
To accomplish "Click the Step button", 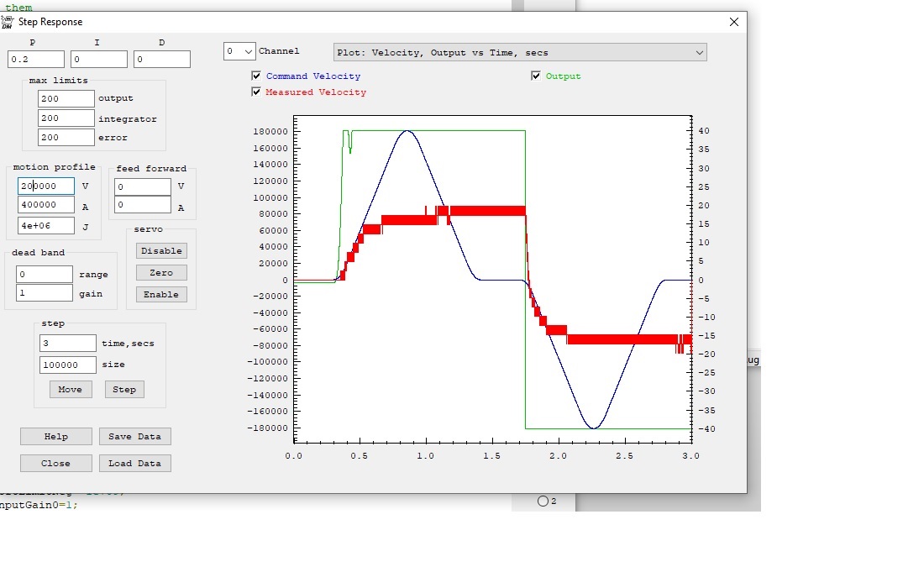I will (x=124, y=390).
